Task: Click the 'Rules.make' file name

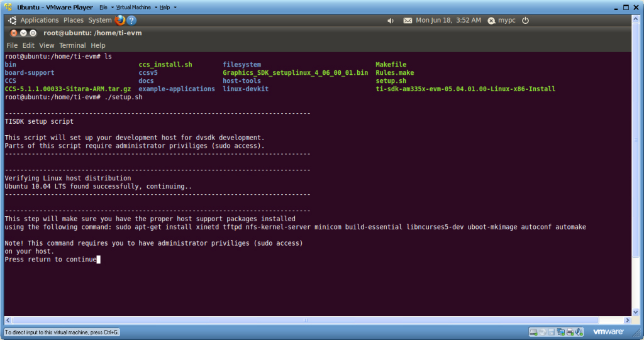Action: (x=395, y=73)
